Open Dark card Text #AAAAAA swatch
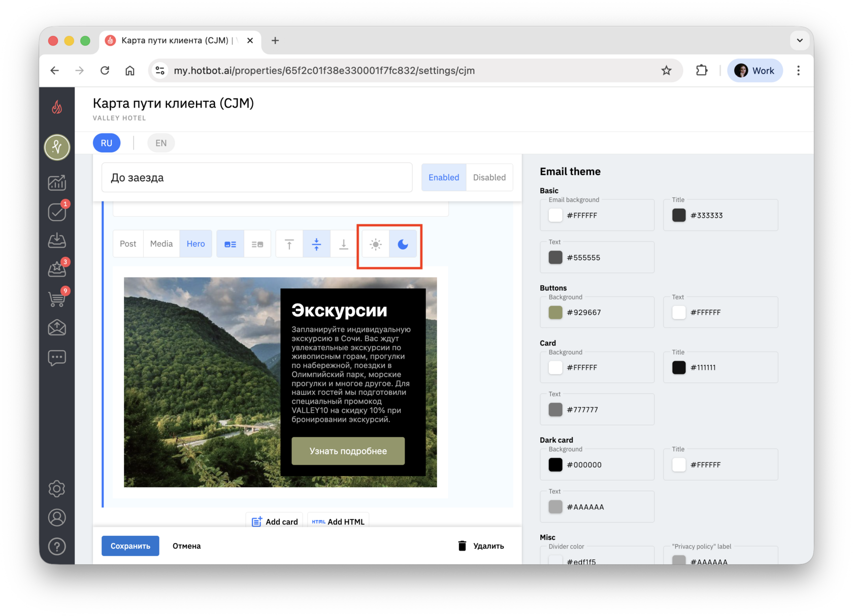 click(555, 506)
